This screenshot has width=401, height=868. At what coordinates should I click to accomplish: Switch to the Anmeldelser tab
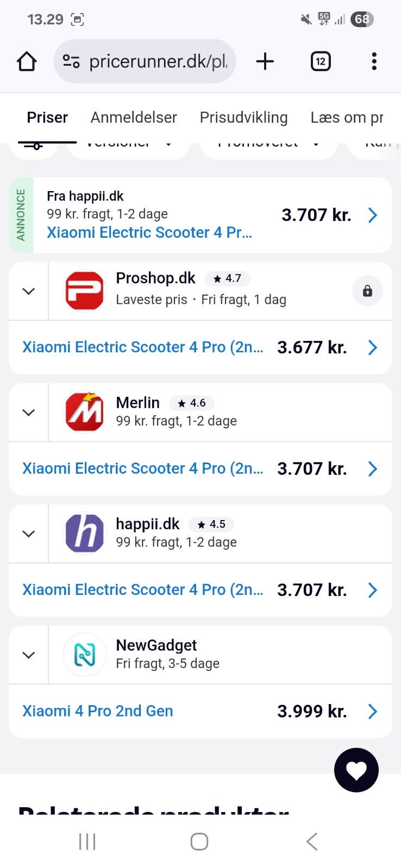pos(134,117)
